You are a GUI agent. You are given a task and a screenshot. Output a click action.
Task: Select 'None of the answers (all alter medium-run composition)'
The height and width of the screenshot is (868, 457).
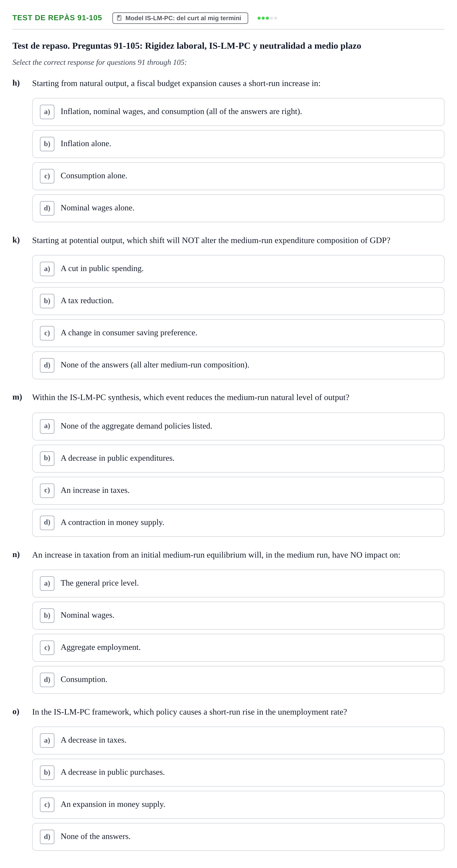[x=238, y=365]
